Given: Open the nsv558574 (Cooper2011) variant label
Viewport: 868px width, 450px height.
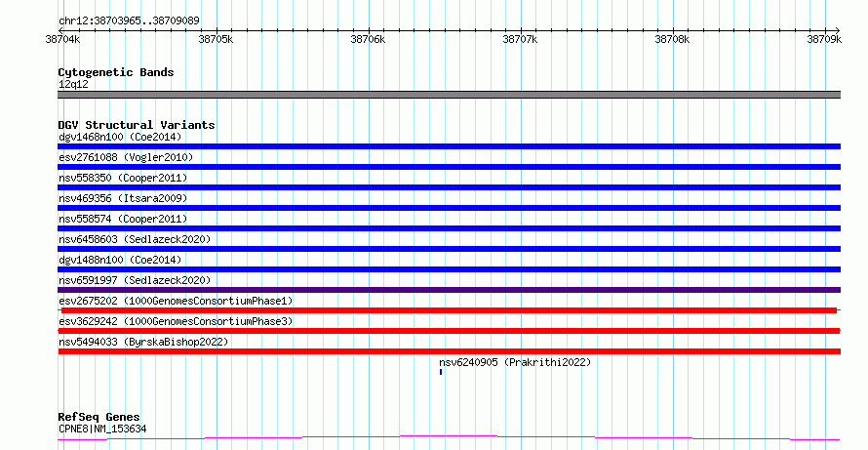Looking at the screenshot, I should [123, 219].
